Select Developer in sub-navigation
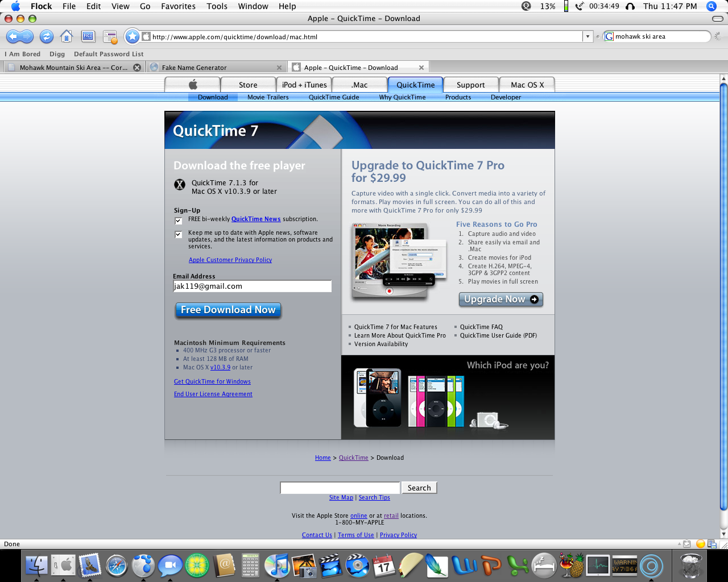The image size is (728, 582). 506,97
